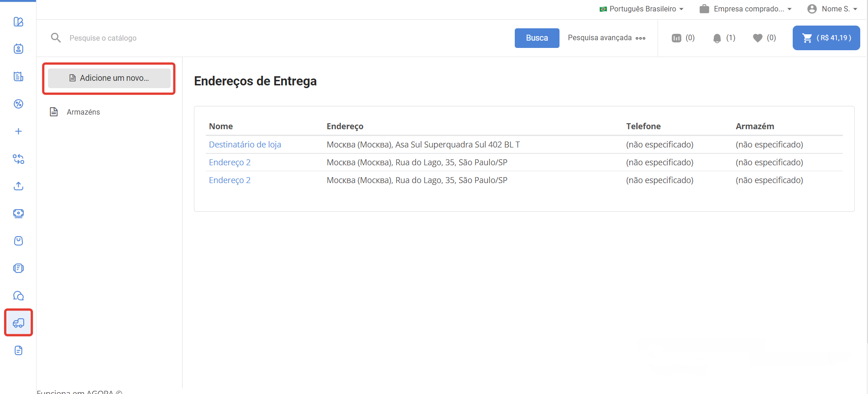The height and width of the screenshot is (394, 868).
Task: Click the percent discount sidebar icon
Action: 18,104
